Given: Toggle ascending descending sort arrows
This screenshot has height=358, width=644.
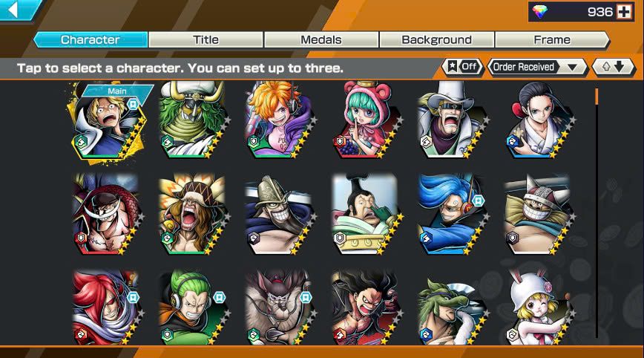Looking at the screenshot, I should click(x=613, y=67).
